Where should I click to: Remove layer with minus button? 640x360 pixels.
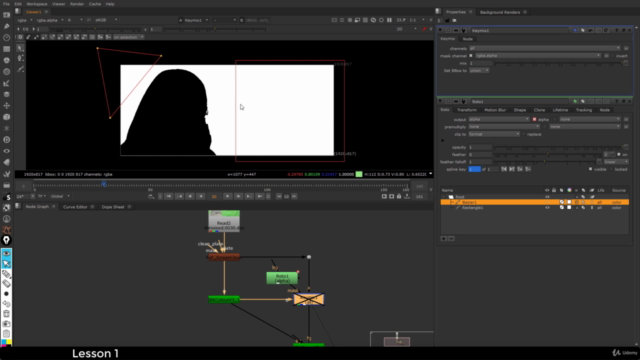point(451,238)
